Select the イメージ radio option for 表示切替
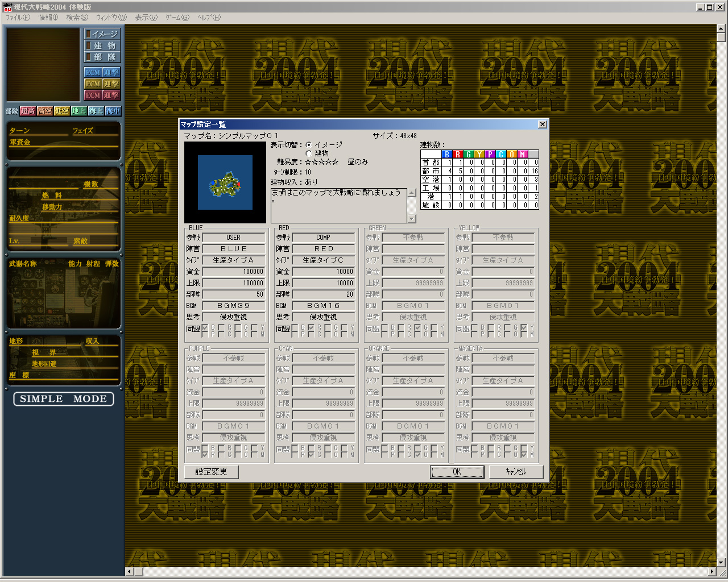The width and height of the screenshot is (728, 582). (309, 145)
